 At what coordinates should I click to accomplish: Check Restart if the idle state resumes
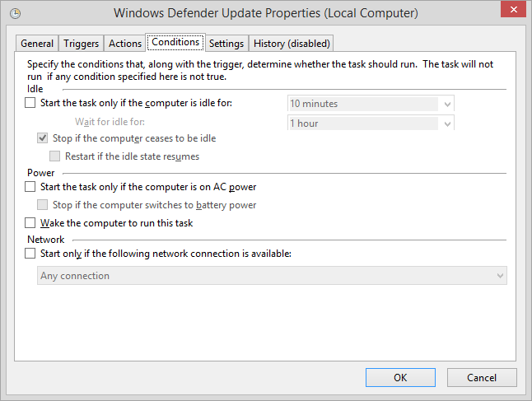(x=54, y=156)
